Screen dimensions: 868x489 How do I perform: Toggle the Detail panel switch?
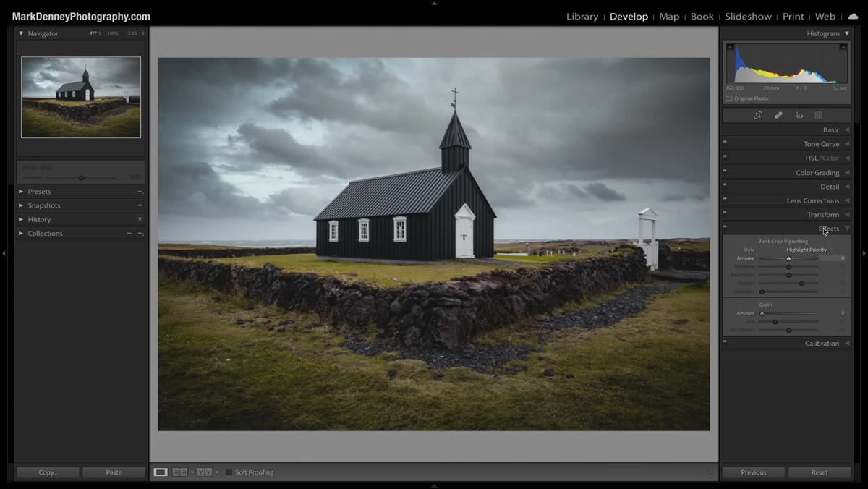point(725,184)
